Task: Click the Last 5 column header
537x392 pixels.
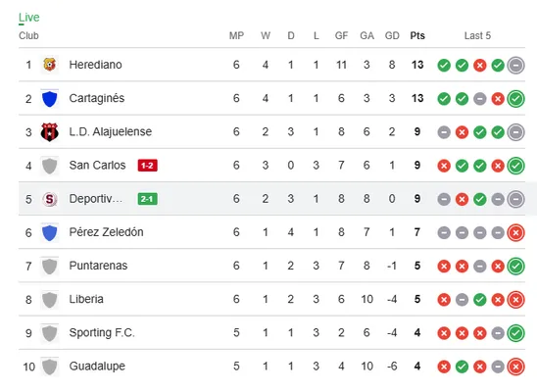Action: 477,35
